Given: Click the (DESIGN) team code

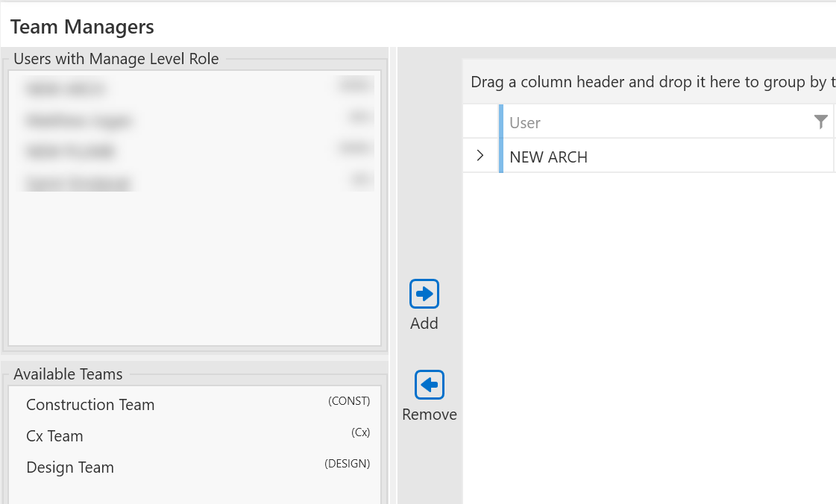Looking at the screenshot, I should pos(348,464).
